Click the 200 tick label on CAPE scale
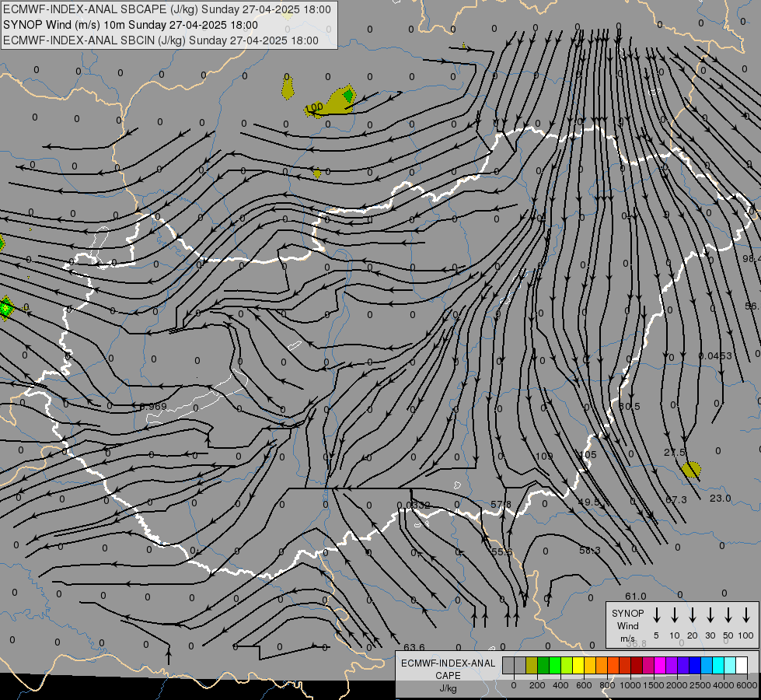This screenshot has width=761, height=700. (x=537, y=685)
